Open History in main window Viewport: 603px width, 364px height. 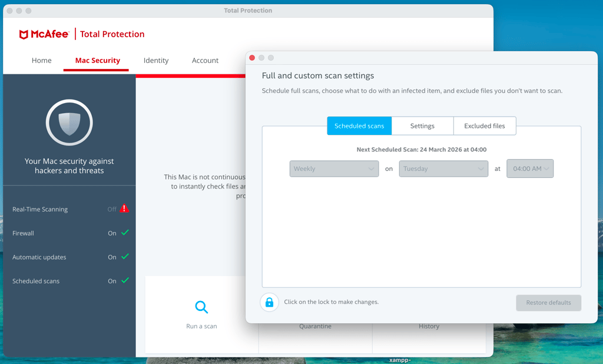pyautogui.click(x=429, y=326)
